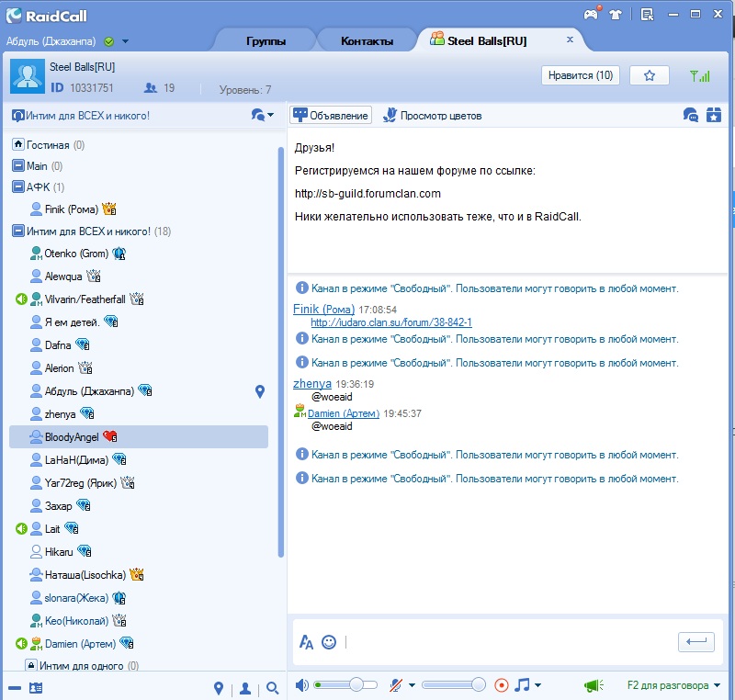Screen dimensions: 735x700
Task: Click the send message enter button
Action: [696, 642]
